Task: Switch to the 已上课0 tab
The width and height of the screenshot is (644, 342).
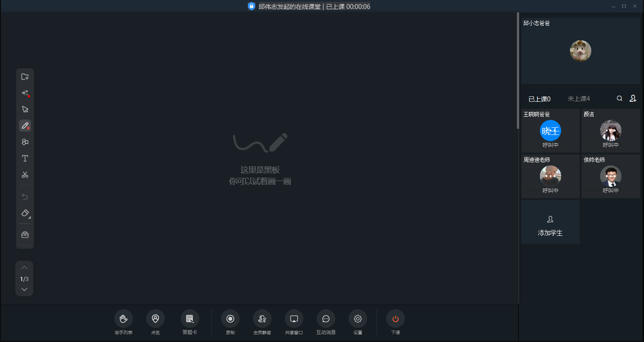Action: pyautogui.click(x=539, y=99)
